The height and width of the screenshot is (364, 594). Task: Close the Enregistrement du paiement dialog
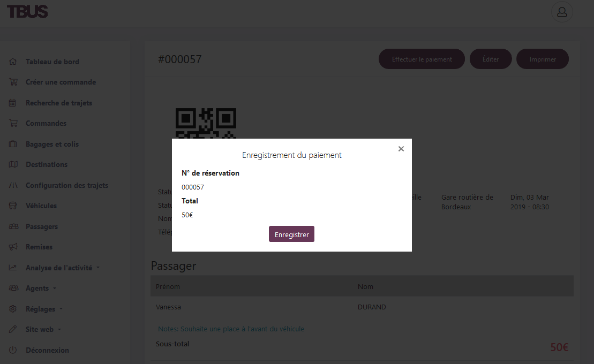pyautogui.click(x=401, y=149)
